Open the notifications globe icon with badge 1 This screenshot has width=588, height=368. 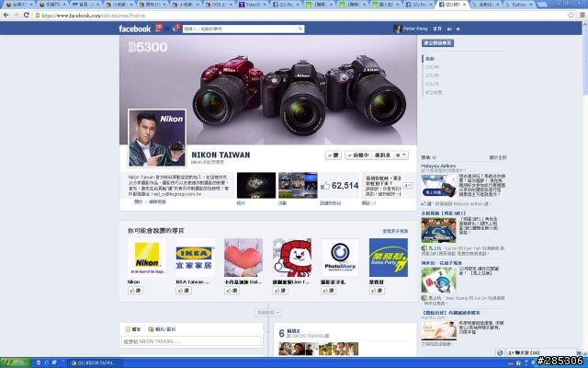tap(175, 29)
